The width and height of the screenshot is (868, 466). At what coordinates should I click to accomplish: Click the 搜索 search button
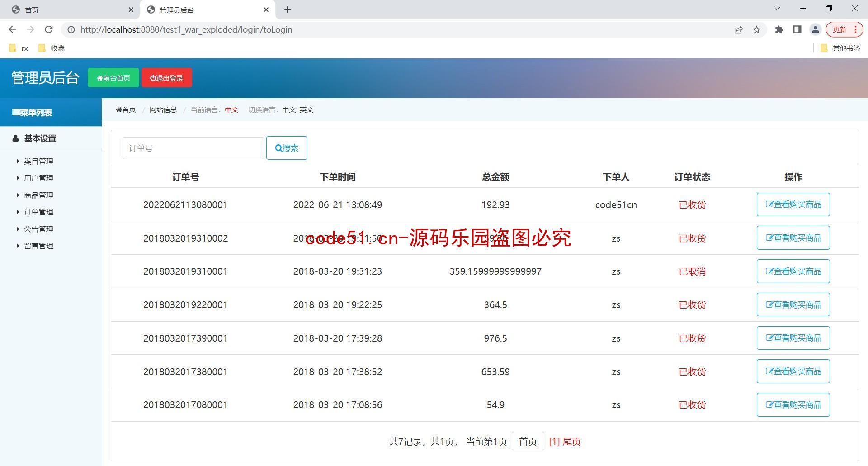287,148
